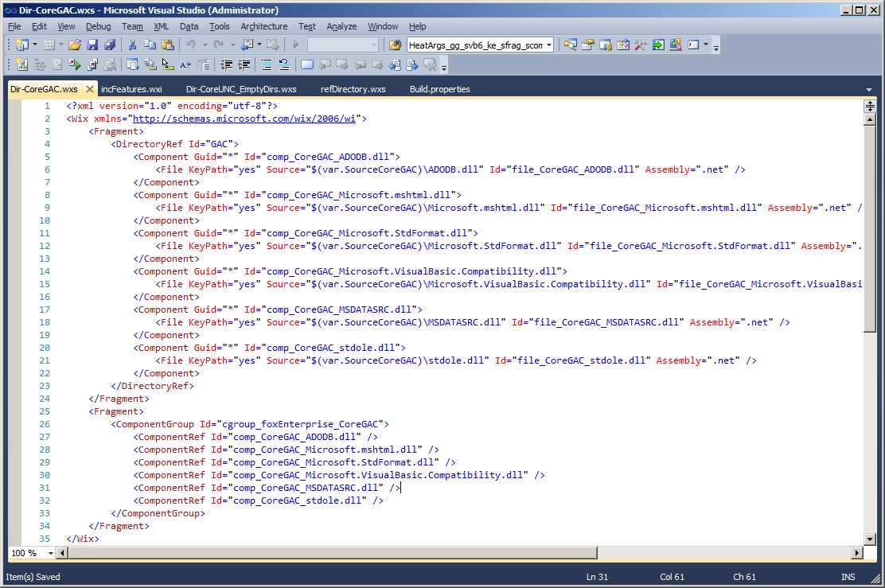
Task: Open top toolbar options overflow arrow
Action: (x=716, y=48)
